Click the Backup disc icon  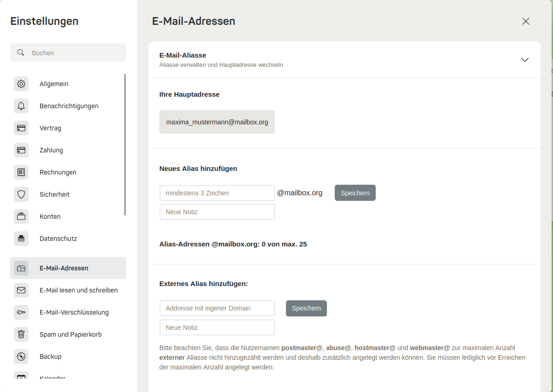click(21, 357)
